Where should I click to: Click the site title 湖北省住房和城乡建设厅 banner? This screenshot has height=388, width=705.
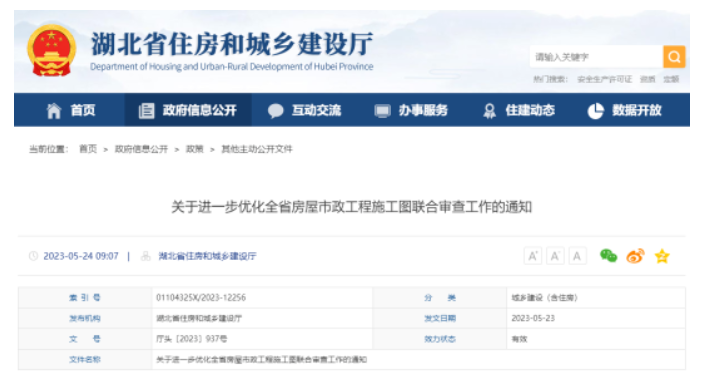coord(232,44)
